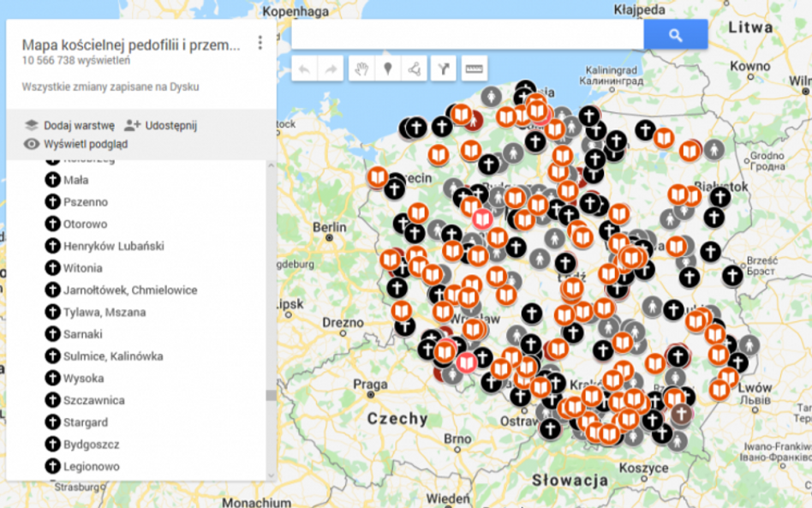Click the 10 566 738 wyświetleń view count

point(76,61)
